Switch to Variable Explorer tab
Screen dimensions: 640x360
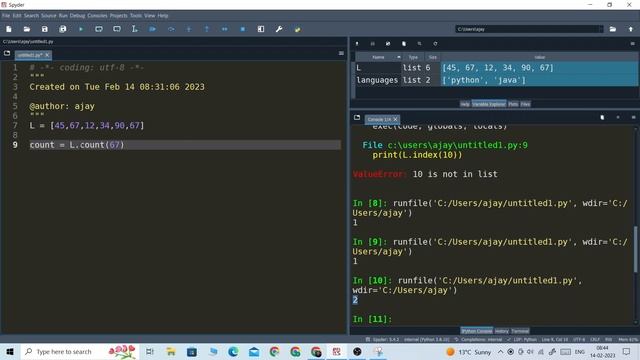pyautogui.click(x=489, y=104)
